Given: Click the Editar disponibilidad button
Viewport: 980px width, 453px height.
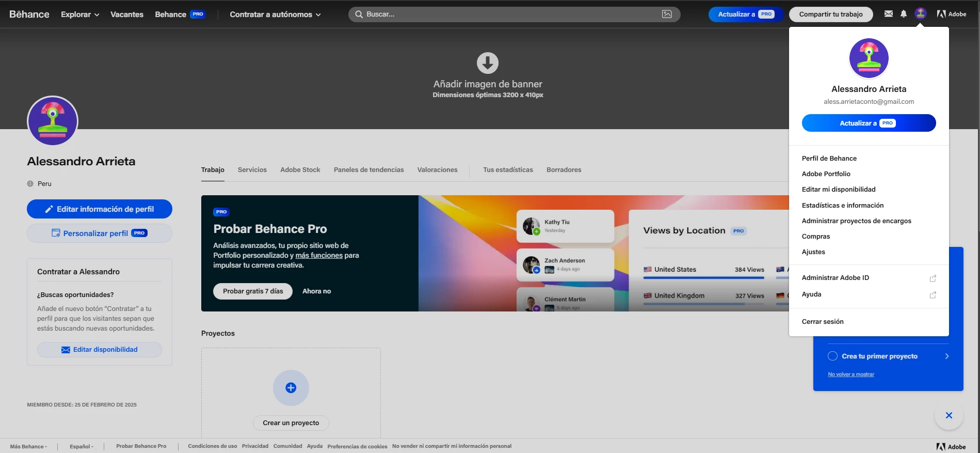Looking at the screenshot, I should pos(100,350).
